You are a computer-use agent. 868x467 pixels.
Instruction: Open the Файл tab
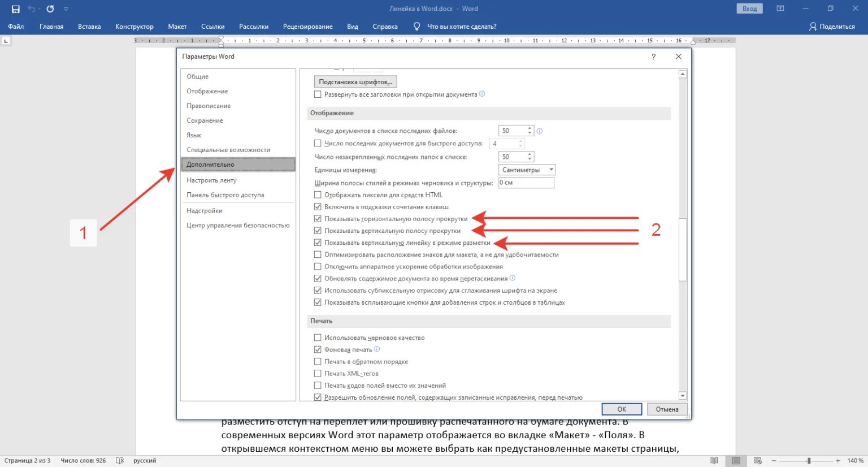16,27
